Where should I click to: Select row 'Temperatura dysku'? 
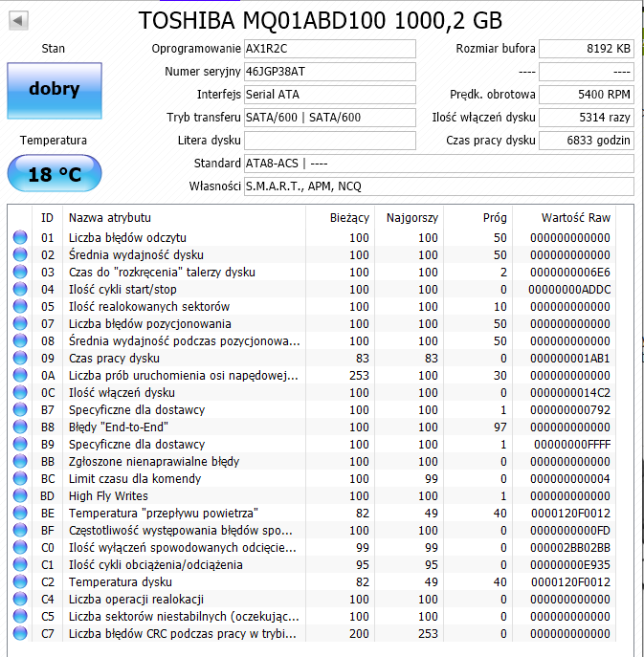[x=312, y=581]
